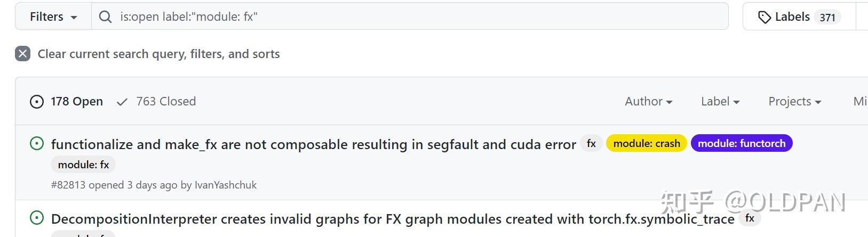This screenshot has height=237, width=868.
Task: Click the Labels tag icon
Action: [x=764, y=17]
